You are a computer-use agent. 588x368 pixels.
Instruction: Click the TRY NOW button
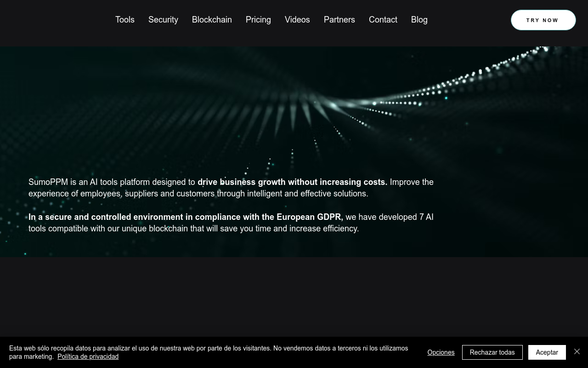(543, 20)
